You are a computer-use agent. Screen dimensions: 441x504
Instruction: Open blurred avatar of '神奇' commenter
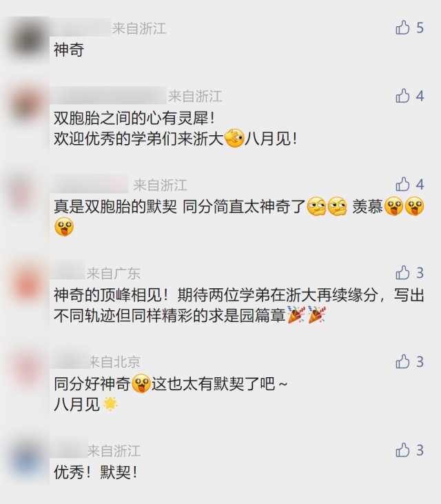[28, 40]
